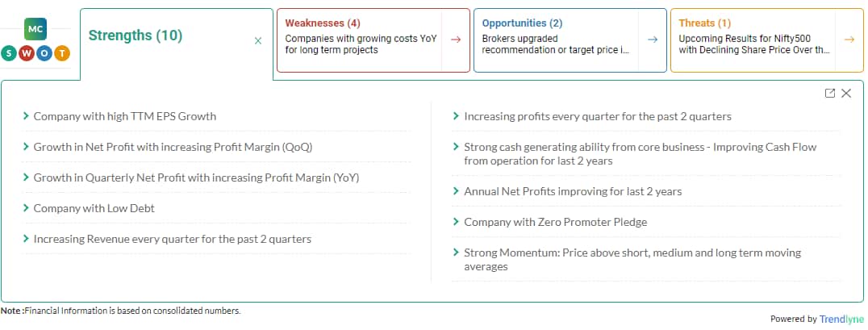This screenshot has width=868, height=330.
Task: Open 'Company with high TTM EPS Growth'
Action: click(x=125, y=116)
